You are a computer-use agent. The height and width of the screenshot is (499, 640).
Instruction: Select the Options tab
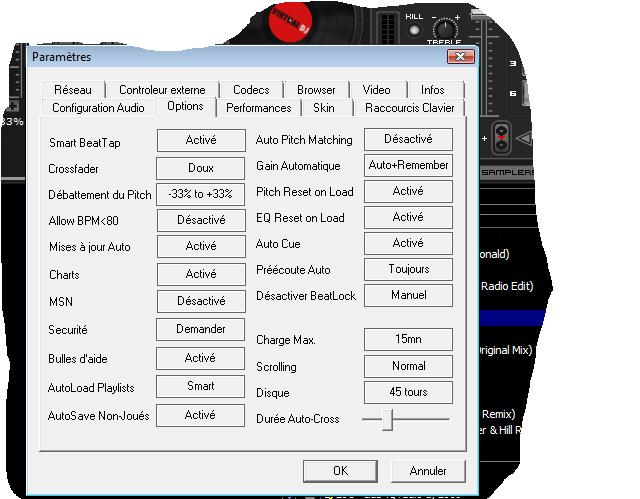185,106
